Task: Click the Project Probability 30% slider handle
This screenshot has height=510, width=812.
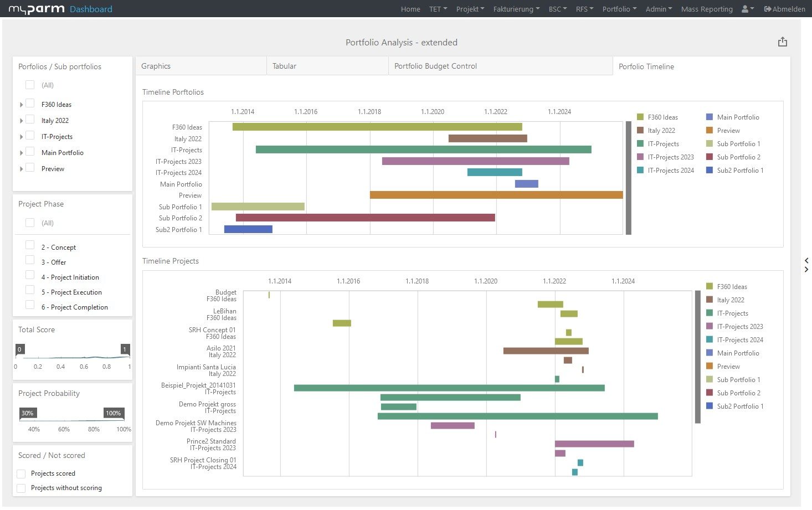Action: pyautogui.click(x=27, y=413)
